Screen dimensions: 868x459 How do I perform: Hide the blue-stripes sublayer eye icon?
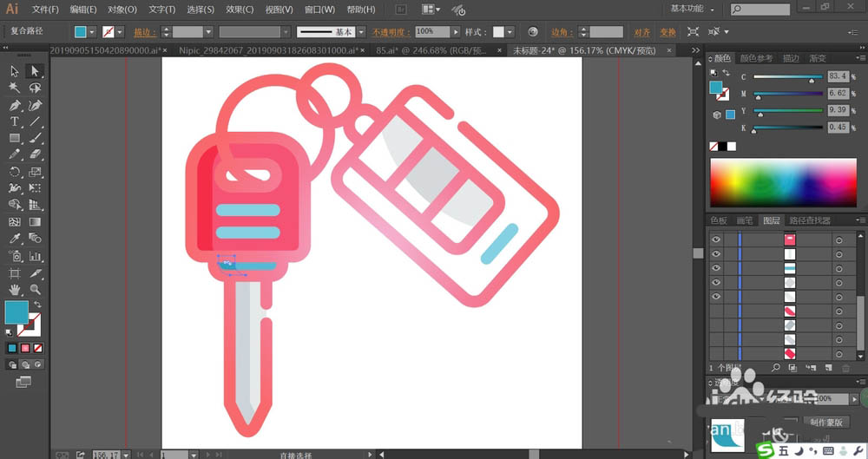(716, 268)
